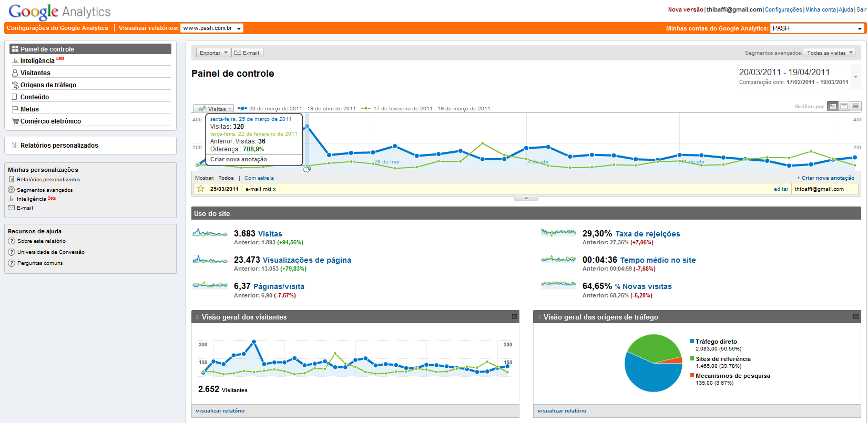Viewport: 868px width, 423px height.
Task: Click the Metas flag icon
Action: 15,109
